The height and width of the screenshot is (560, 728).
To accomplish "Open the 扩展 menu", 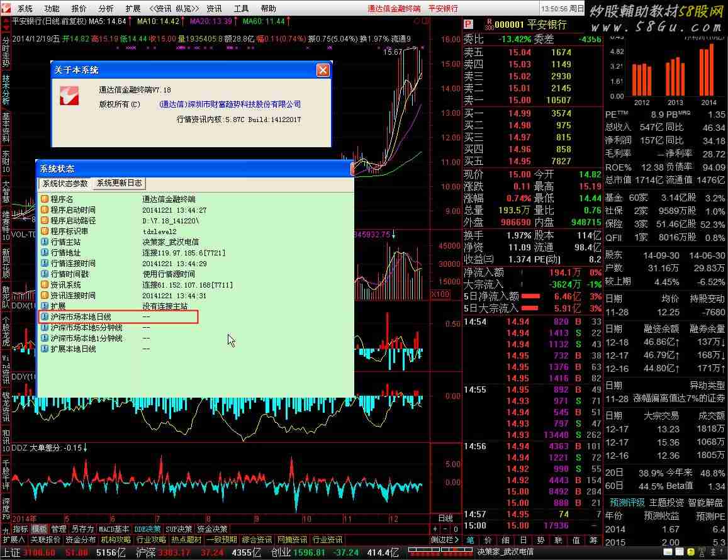I will pyautogui.click(x=133, y=8).
